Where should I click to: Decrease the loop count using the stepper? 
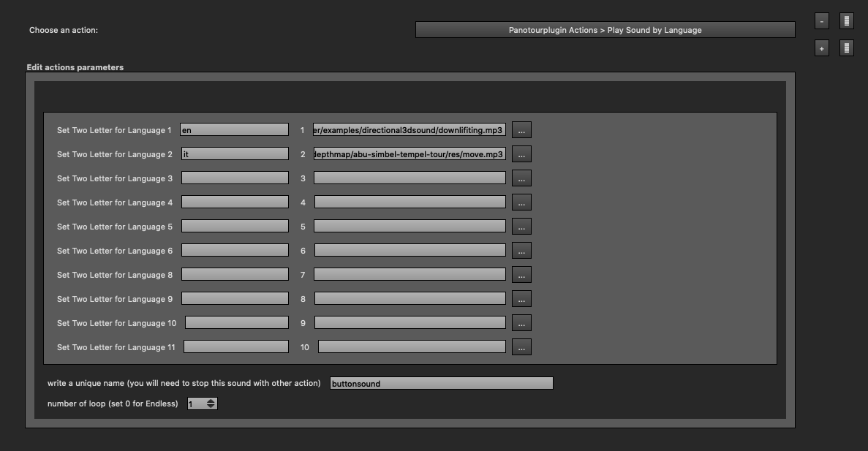(210, 406)
